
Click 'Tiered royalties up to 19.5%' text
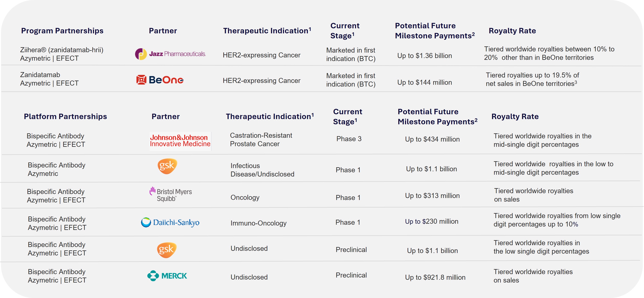pos(532,75)
